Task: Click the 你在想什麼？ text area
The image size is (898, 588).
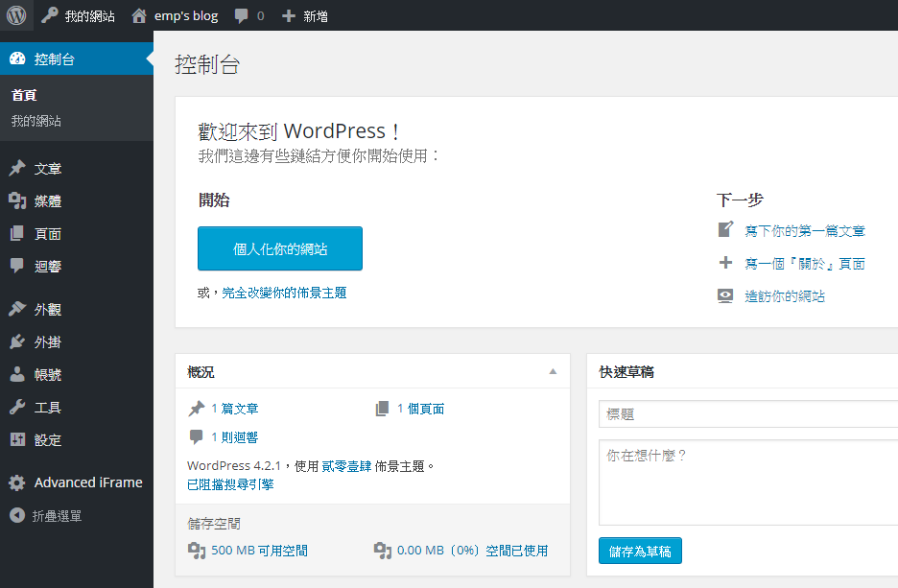Action: 748,482
